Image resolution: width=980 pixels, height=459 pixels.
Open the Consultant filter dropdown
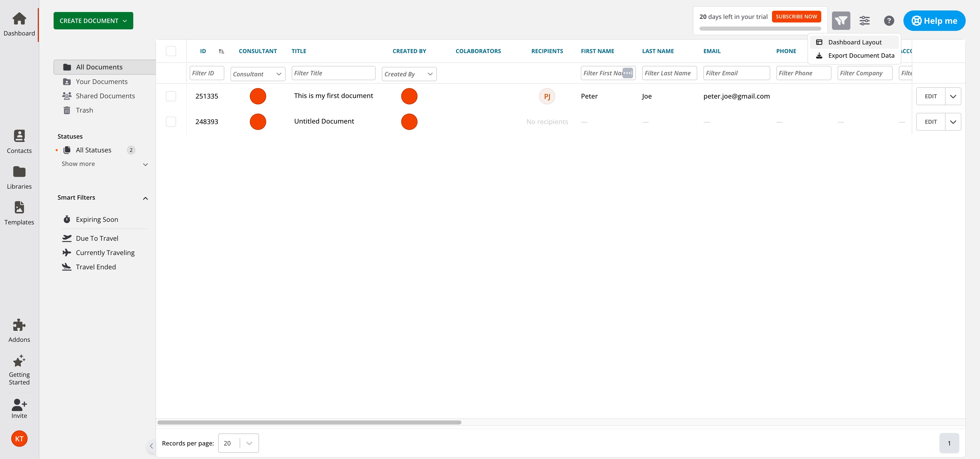[258, 74]
